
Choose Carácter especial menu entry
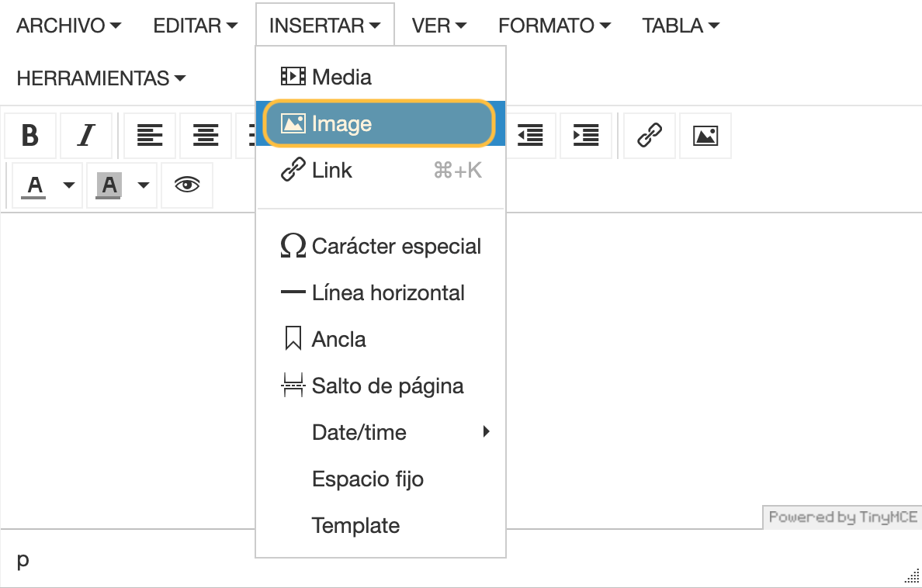click(380, 246)
